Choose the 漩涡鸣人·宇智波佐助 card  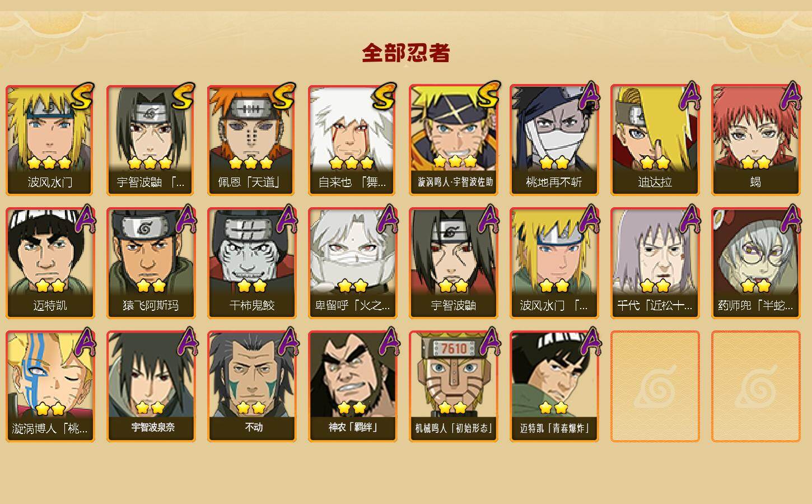click(x=454, y=140)
